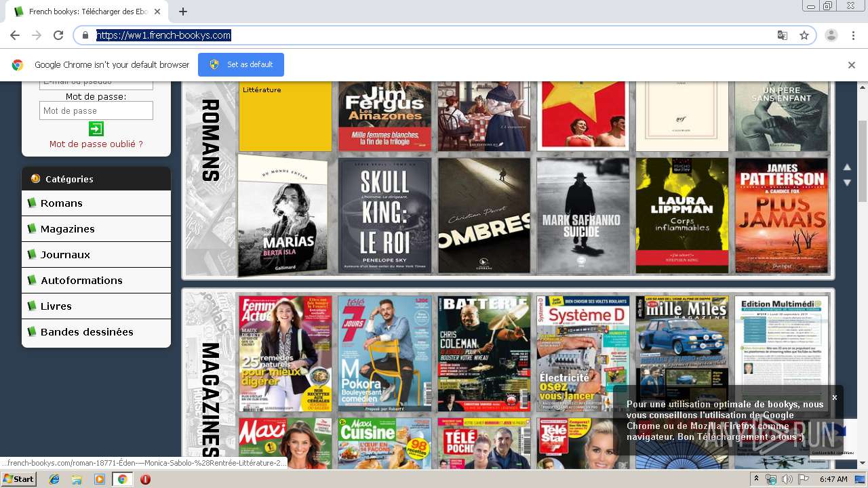Open James Patterson Plus Jamais cover
The image size is (868, 488).
point(782,216)
